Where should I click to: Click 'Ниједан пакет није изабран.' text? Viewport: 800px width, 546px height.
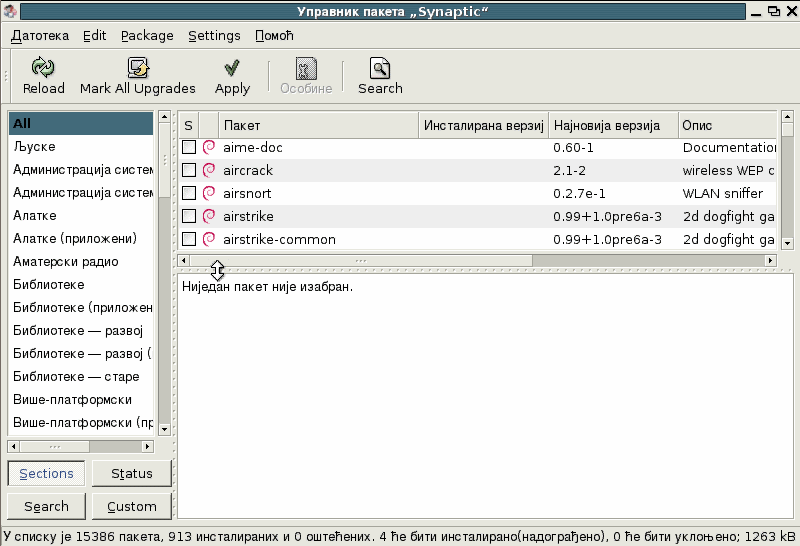click(x=267, y=287)
